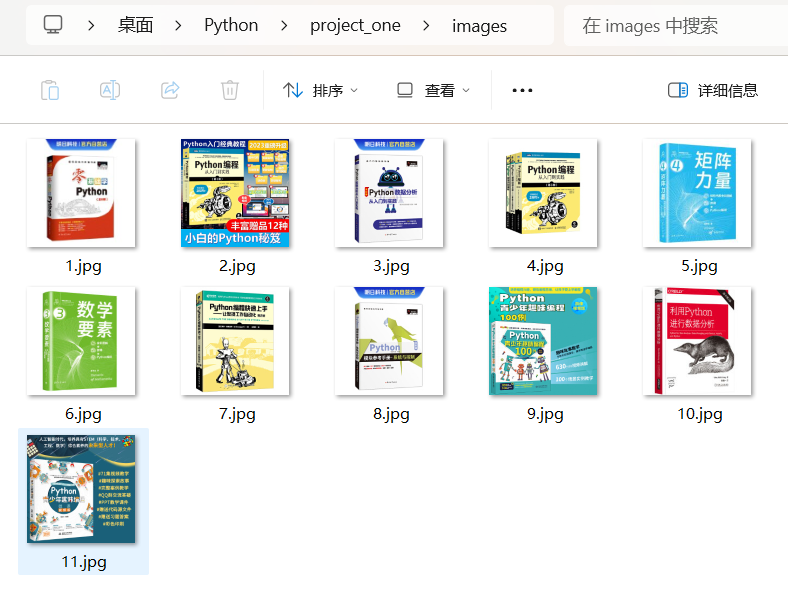Open the three-dot more options menu
788x597 pixels.
522,90
